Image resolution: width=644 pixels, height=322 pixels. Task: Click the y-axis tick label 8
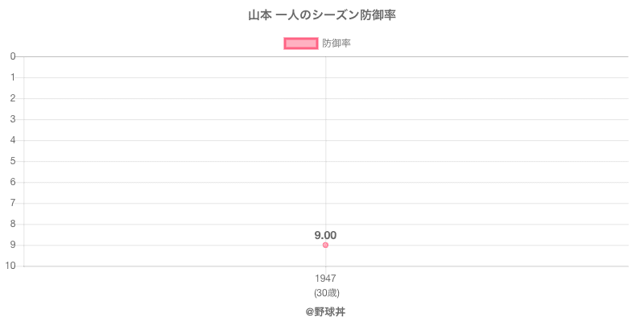coord(14,224)
